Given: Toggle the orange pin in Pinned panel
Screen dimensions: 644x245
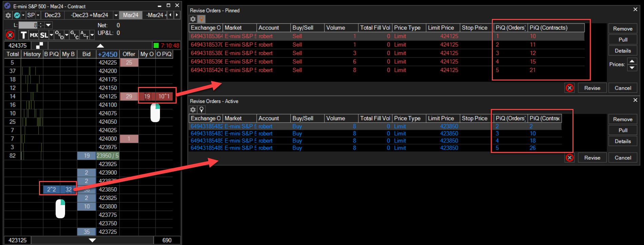Looking at the screenshot, I should (x=201, y=19).
